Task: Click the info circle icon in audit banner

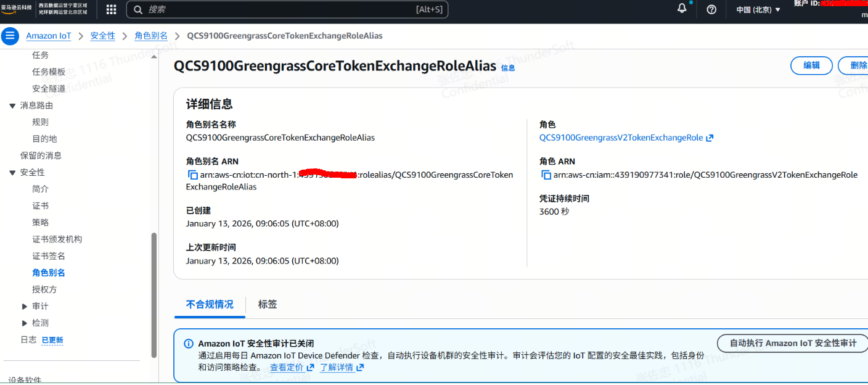Action: (189, 344)
